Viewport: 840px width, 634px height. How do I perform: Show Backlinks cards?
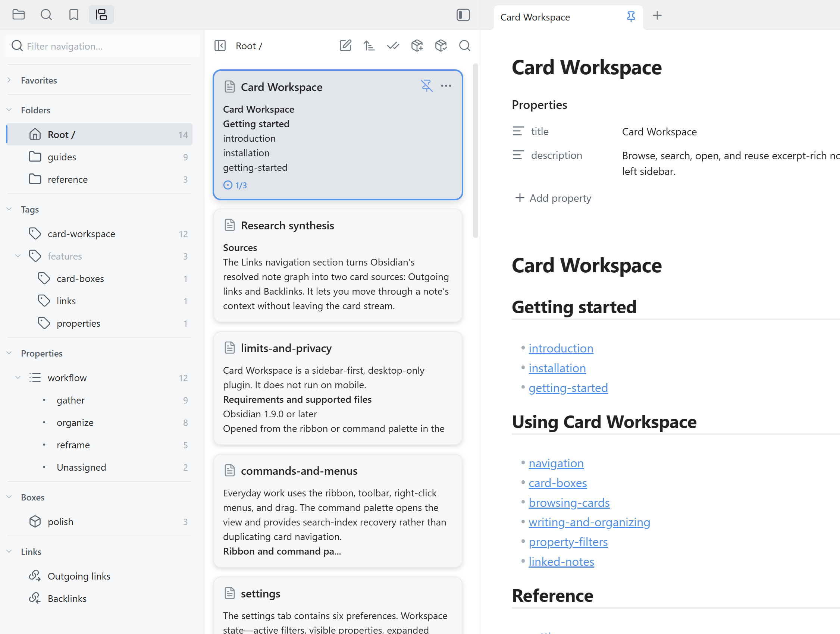[x=100, y=598]
